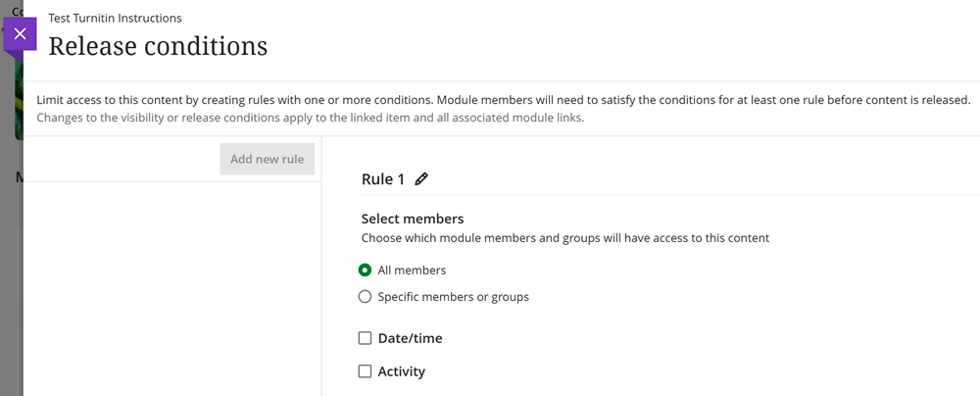Screen dimensions: 980x396
Task: Click the All members label text
Action: tap(412, 271)
